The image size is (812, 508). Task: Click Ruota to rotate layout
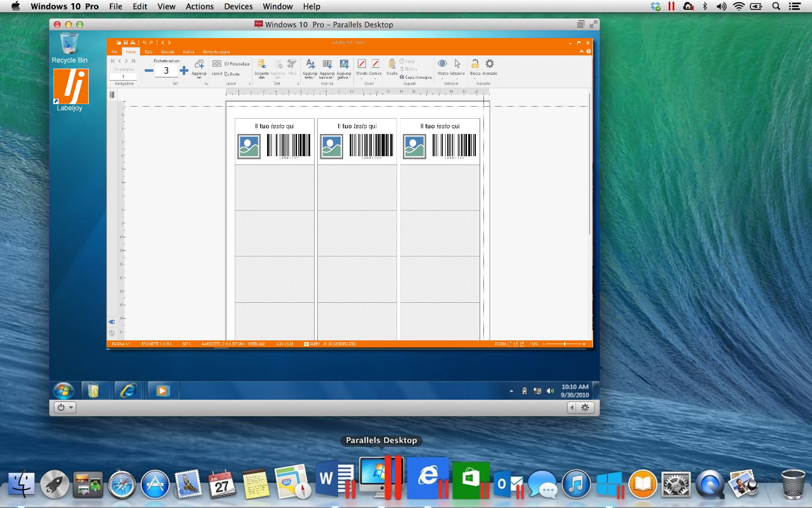tap(232, 74)
